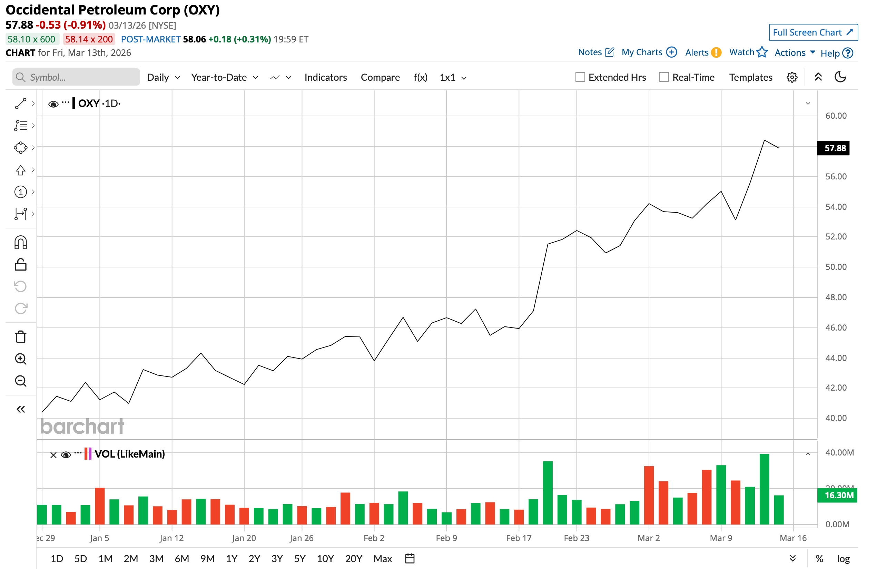
Task: Open the Indicators menu
Action: pos(325,78)
